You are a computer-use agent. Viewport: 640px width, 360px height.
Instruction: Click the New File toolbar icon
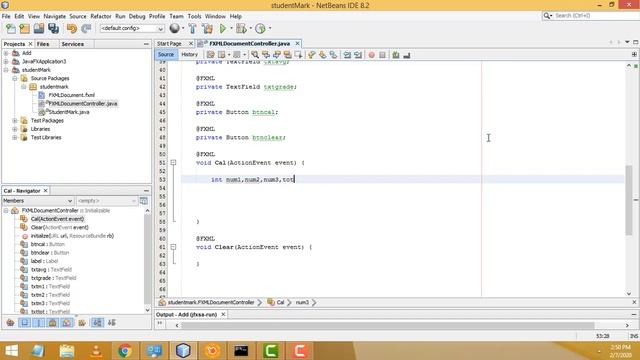pos(11,28)
